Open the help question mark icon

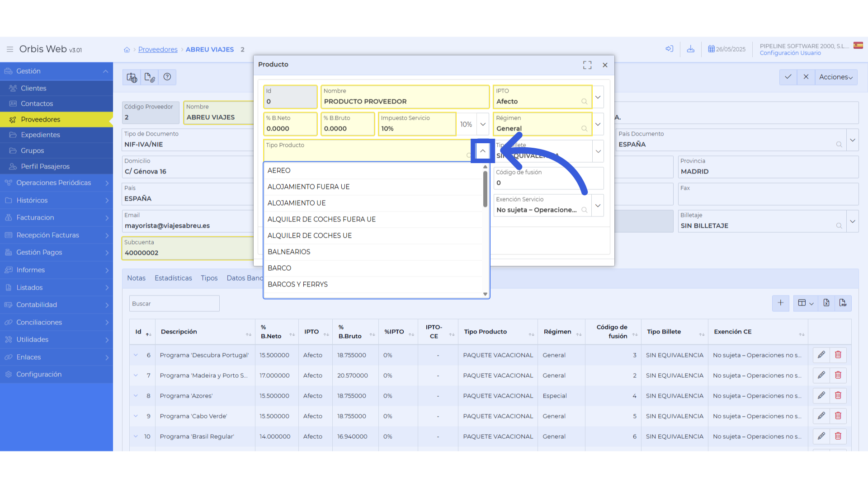167,77
